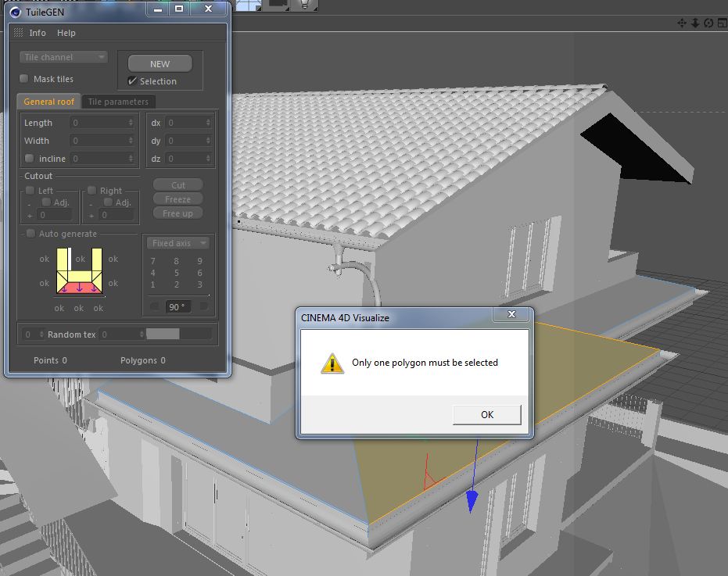This screenshot has height=576, width=728.
Task: Click the floor grid icon in toolbar
Action: pos(249,5)
